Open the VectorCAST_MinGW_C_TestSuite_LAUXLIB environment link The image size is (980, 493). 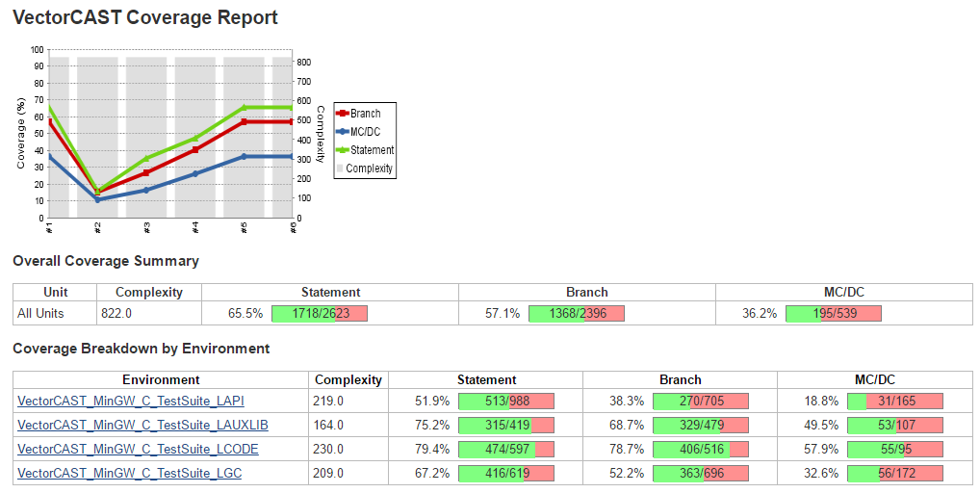coord(142,425)
